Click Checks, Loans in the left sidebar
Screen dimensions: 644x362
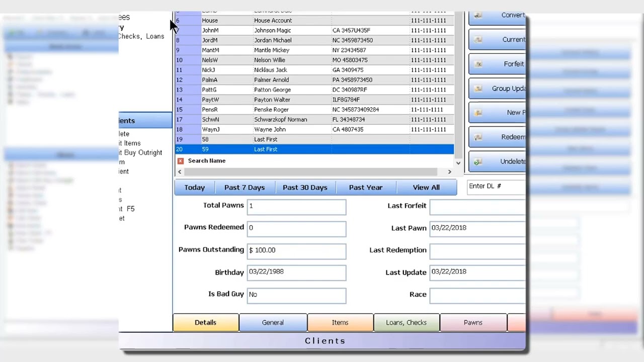pyautogui.click(x=141, y=36)
